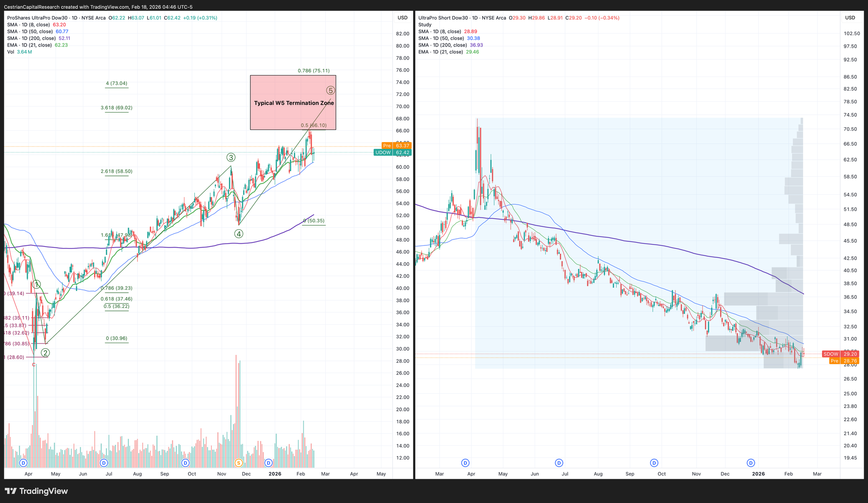This screenshot has height=503, width=868.
Task: Select the circled wave 3 label
Action: tap(231, 158)
